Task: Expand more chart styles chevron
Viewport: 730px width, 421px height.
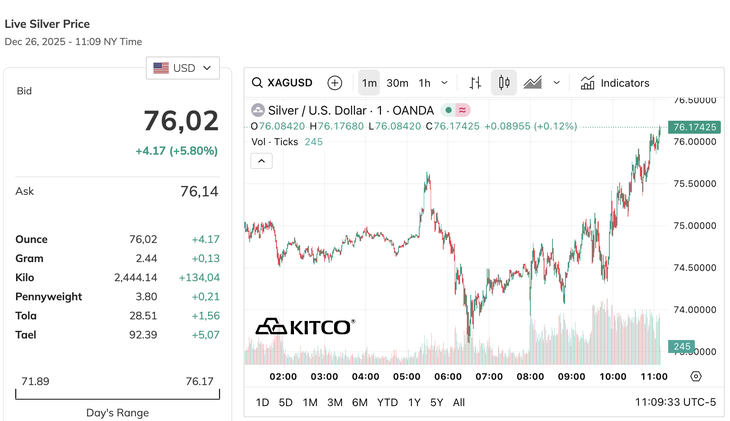Action: (557, 83)
